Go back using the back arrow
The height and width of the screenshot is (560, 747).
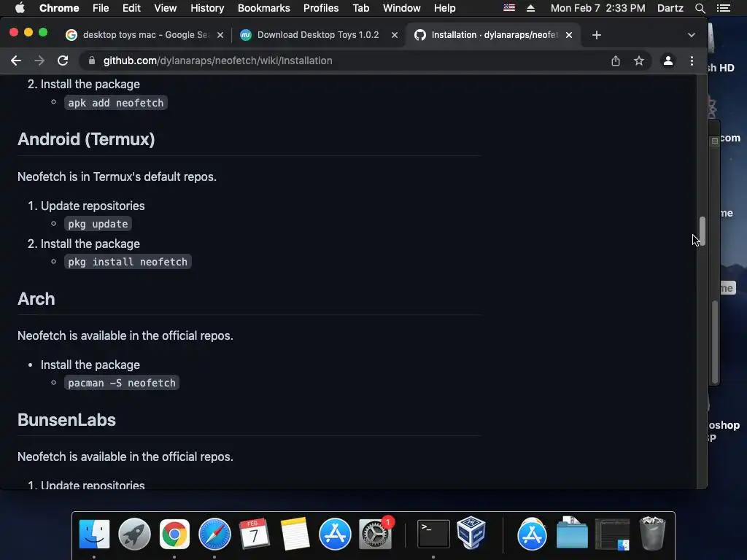pos(16,61)
